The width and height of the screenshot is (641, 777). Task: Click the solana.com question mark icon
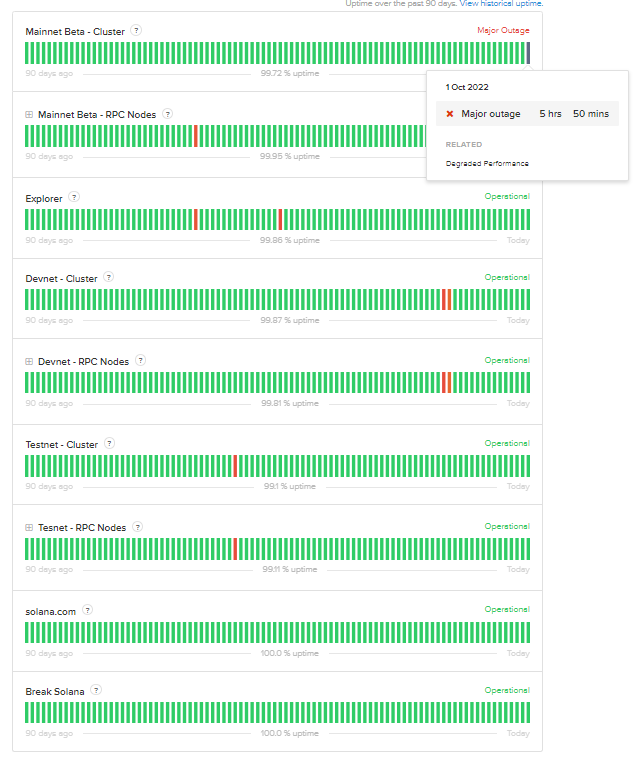(88, 609)
